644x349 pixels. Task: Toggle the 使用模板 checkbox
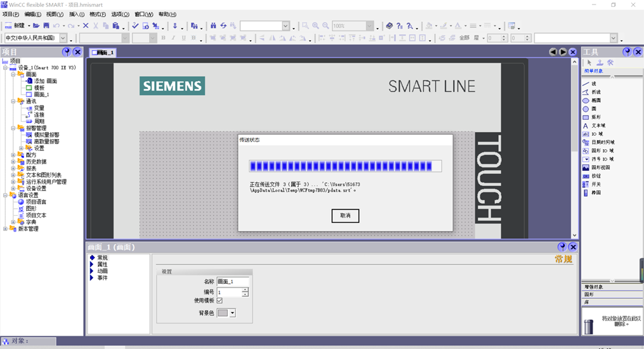pos(220,301)
